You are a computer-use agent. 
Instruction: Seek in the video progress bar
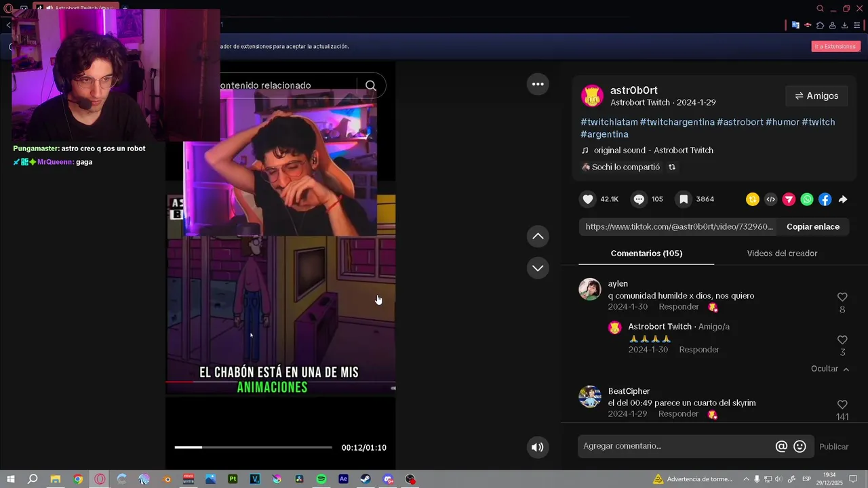(253, 447)
